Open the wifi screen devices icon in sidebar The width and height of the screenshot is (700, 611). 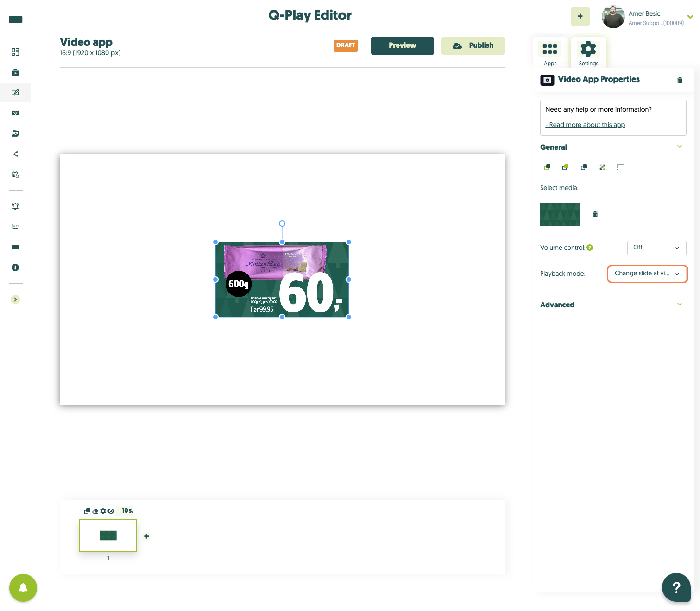(15, 113)
